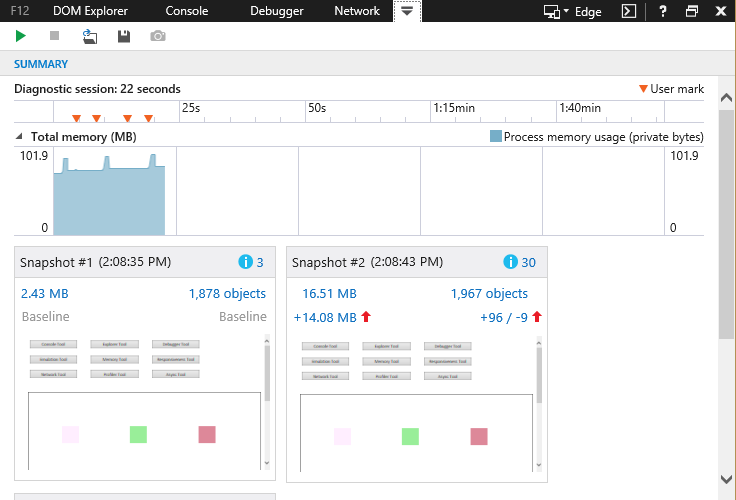Click the 1:15min label on timeline ruler
The width and height of the screenshot is (736, 500).
click(x=454, y=108)
